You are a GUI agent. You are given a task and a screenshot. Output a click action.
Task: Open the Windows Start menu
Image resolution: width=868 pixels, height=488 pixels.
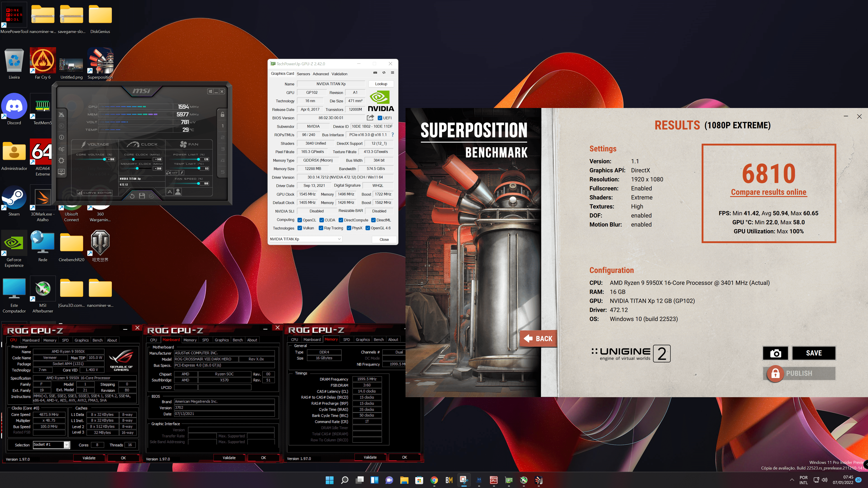pos(330,480)
